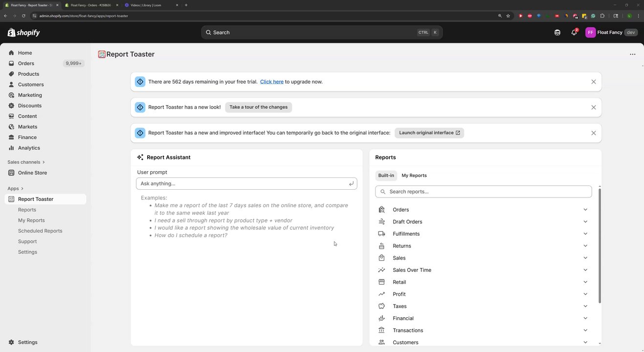
Task: Click the Taxes piggy bank icon
Action: [382, 306]
